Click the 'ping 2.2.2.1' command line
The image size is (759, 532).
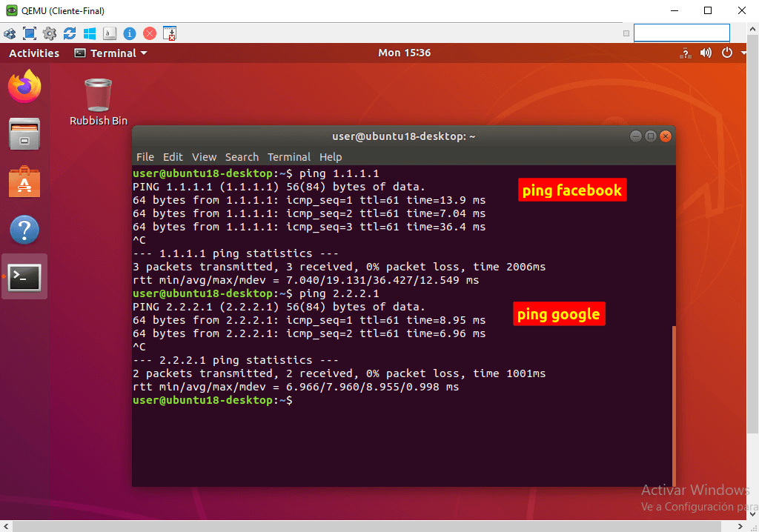pyautogui.click(x=256, y=294)
